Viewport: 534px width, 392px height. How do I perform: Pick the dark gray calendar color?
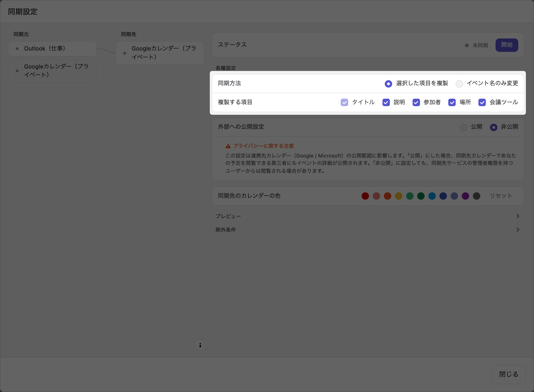click(x=476, y=196)
